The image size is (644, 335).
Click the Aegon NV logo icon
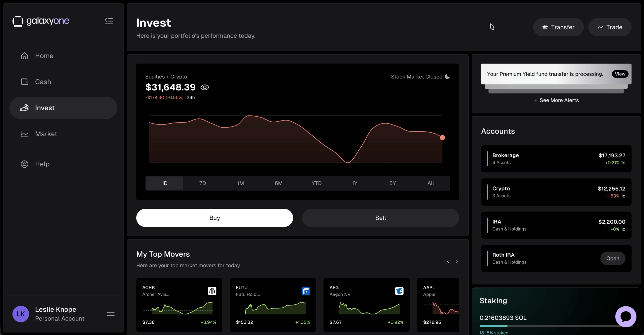[x=399, y=291]
